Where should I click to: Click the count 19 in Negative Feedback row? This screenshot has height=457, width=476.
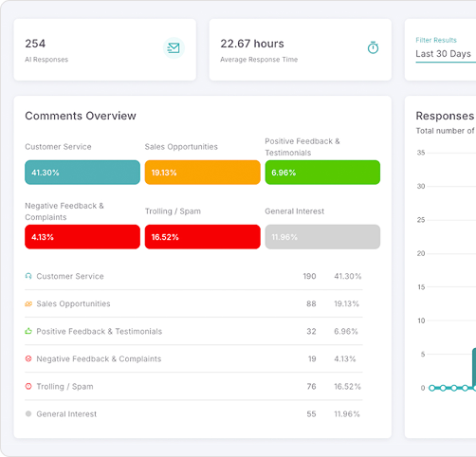coord(312,358)
